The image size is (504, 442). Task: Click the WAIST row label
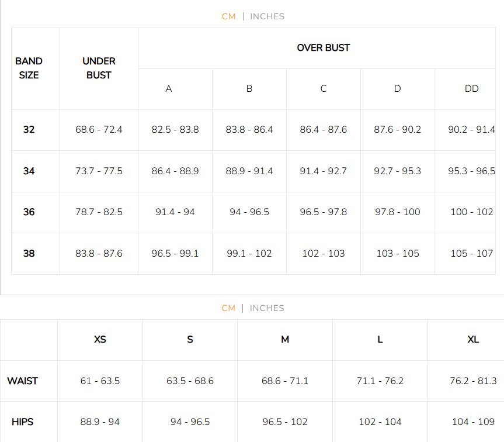coord(23,381)
